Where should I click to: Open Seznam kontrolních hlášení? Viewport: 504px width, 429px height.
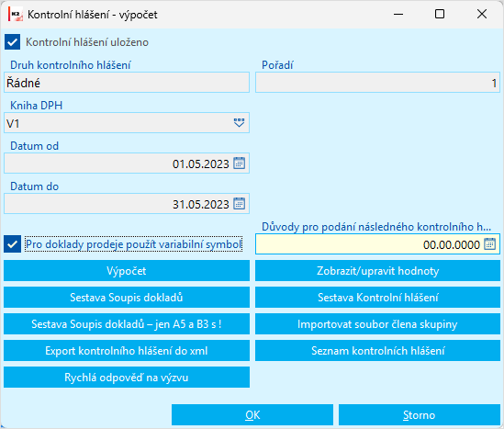[377, 351]
